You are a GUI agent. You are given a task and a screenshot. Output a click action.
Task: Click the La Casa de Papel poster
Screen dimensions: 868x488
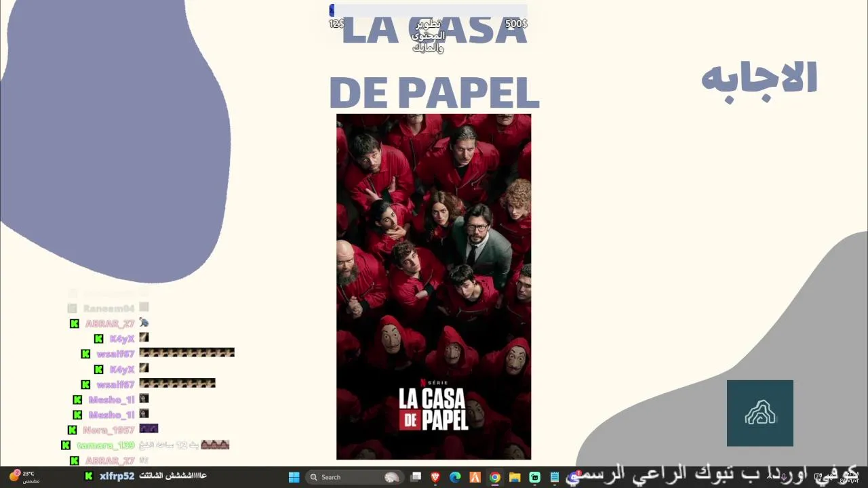(434, 287)
